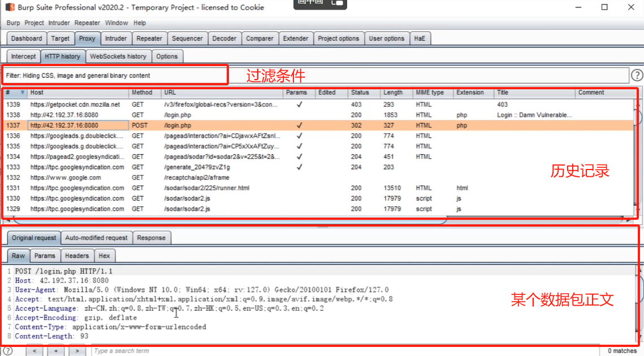Sort by the Params column header
This screenshot has height=356, width=644.
(299, 93)
